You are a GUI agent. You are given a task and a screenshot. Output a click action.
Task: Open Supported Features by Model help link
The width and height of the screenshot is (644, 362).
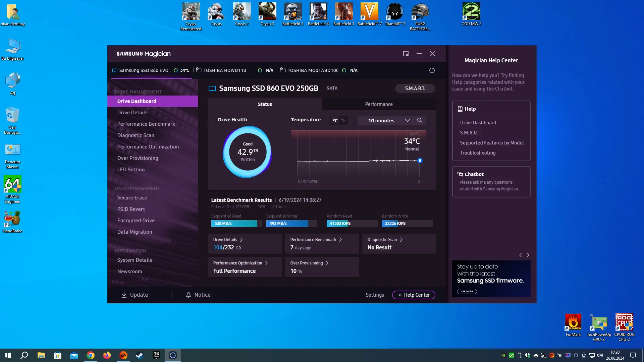pos(492,143)
